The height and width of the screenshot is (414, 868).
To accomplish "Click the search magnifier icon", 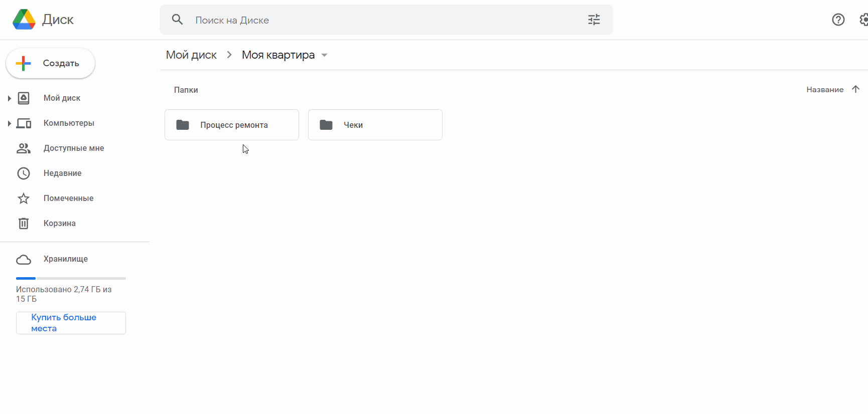I will click(177, 20).
